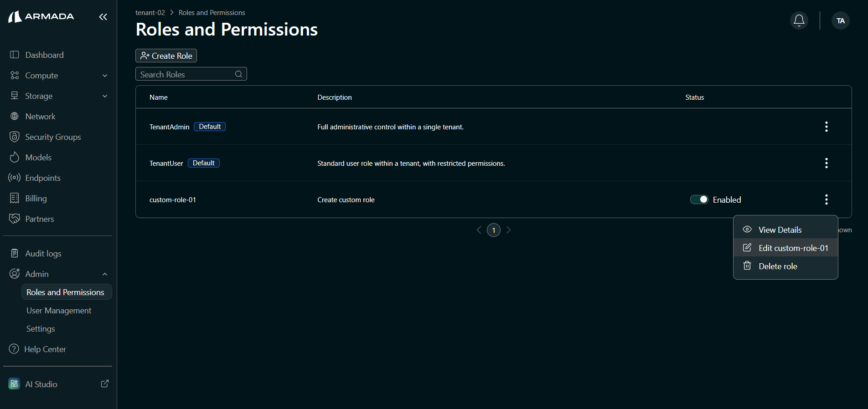The height and width of the screenshot is (409, 868).
Task: Expand the Storage chevron
Action: pyautogui.click(x=105, y=96)
